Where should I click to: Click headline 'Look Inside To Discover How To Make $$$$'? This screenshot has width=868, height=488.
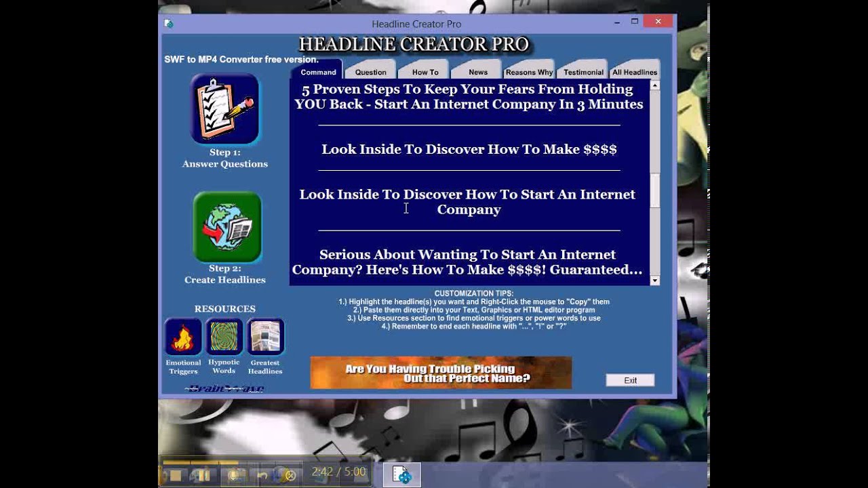469,149
